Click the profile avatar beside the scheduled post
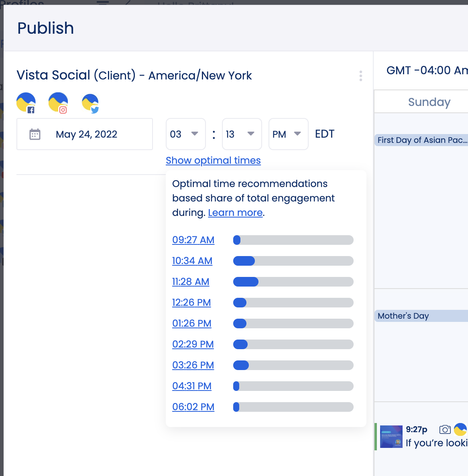This screenshot has width=468, height=476. 460,429
